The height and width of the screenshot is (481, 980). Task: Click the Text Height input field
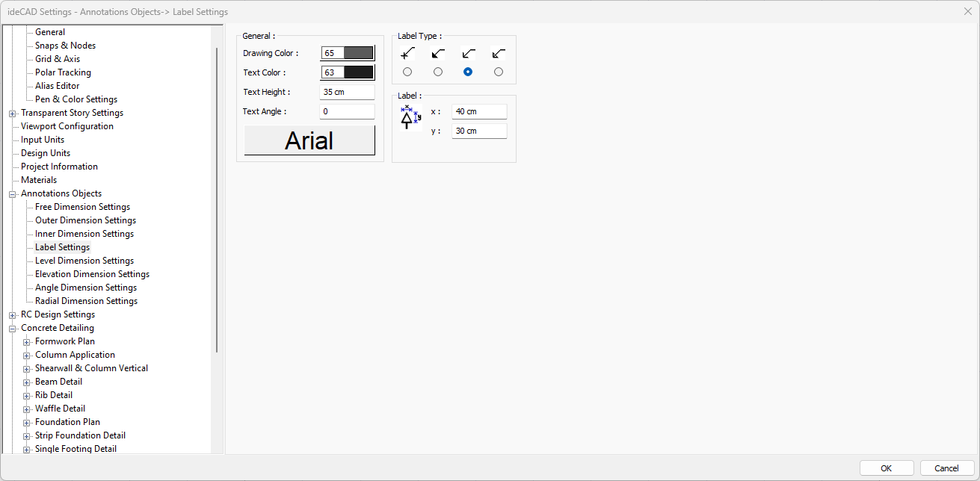[348, 92]
